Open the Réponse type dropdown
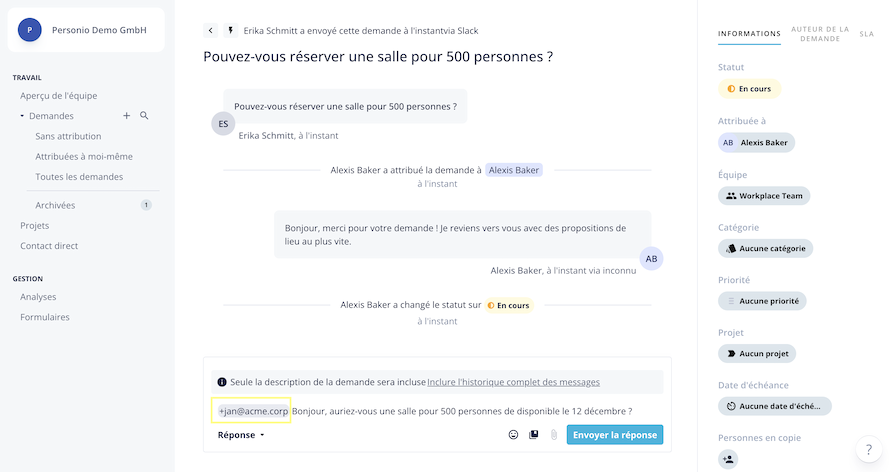Image resolution: width=890 pixels, height=472 pixels. pos(241,435)
